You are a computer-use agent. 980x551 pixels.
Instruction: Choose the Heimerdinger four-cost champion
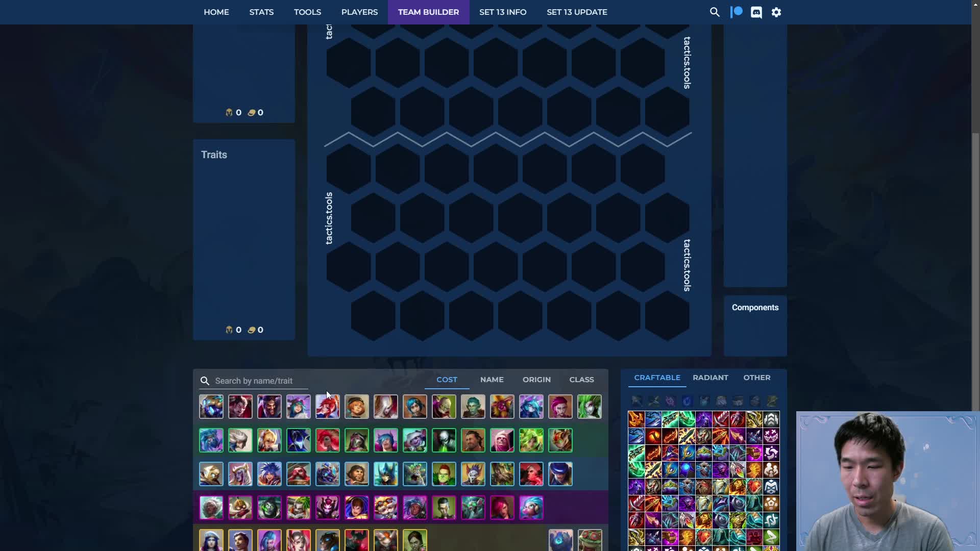(386, 508)
